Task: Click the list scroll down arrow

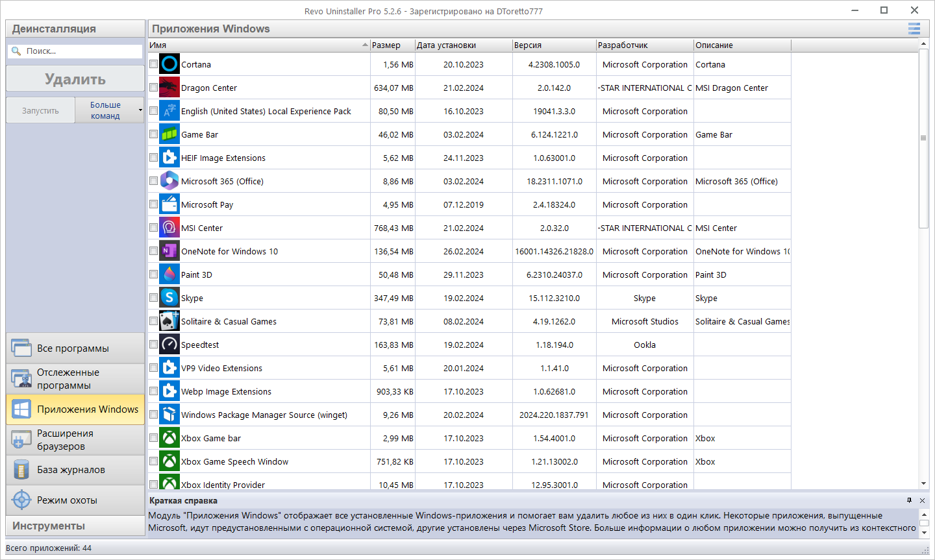Action: [923, 483]
